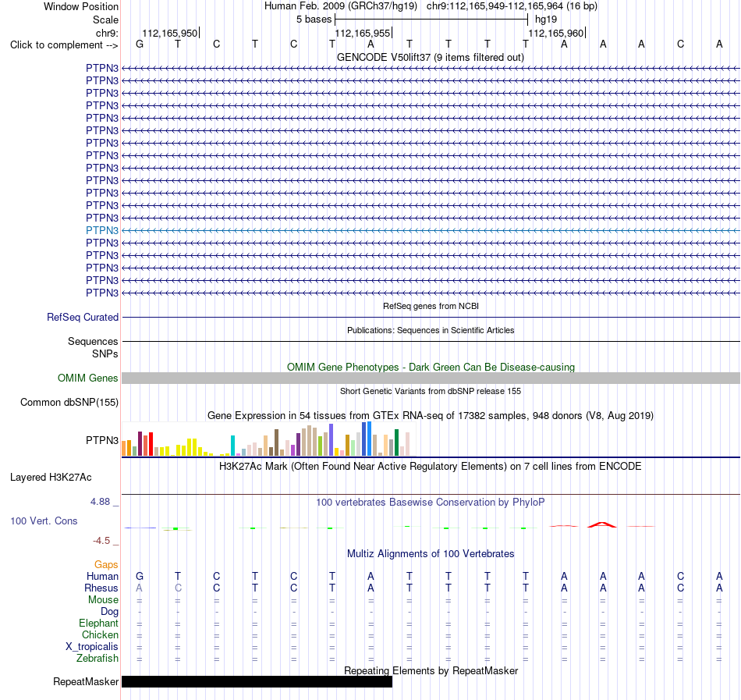Screen dimensions: 741x700
Task: Click the black RepeatMasker element bar
Action: (x=257, y=681)
